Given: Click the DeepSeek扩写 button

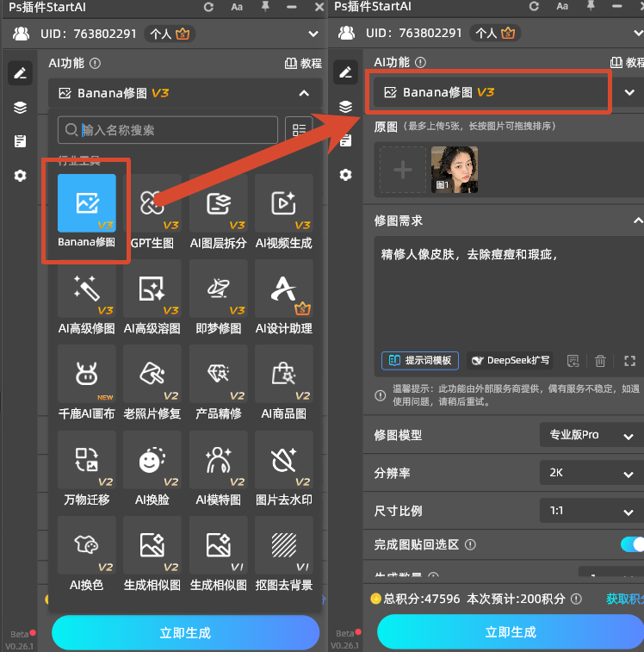Looking at the screenshot, I should pyautogui.click(x=512, y=361).
